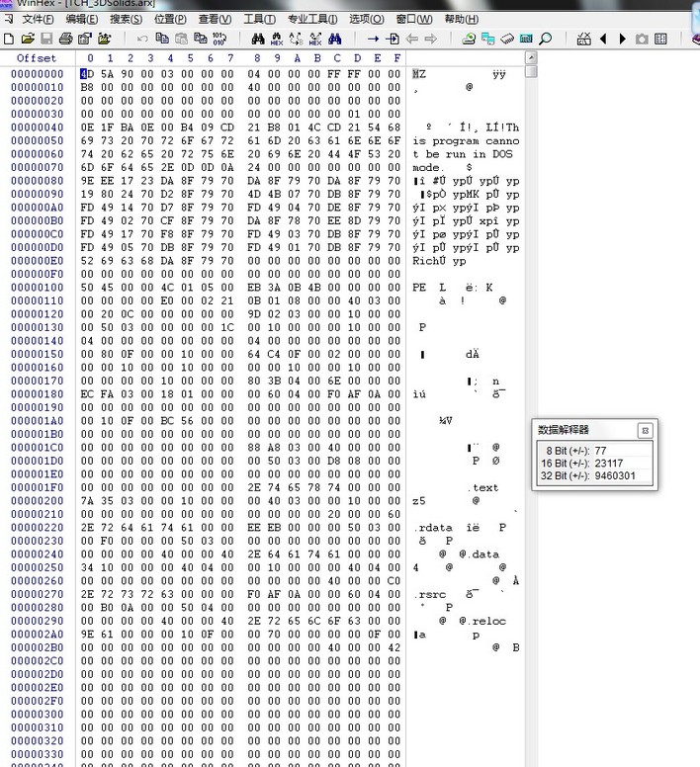Click the Write clipboard icon
The height and width of the screenshot is (767, 700).
click(x=200, y=39)
